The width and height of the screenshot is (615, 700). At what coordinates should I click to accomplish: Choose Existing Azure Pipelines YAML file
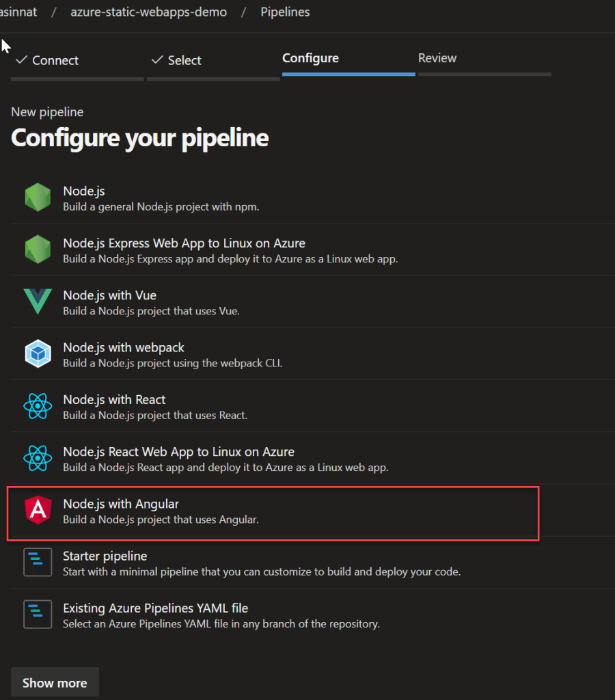(x=155, y=608)
